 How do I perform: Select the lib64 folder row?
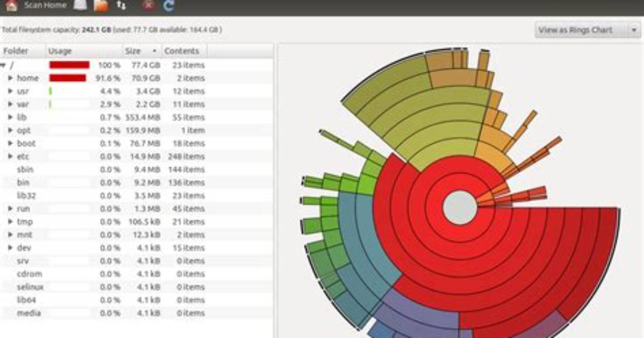tap(136, 300)
